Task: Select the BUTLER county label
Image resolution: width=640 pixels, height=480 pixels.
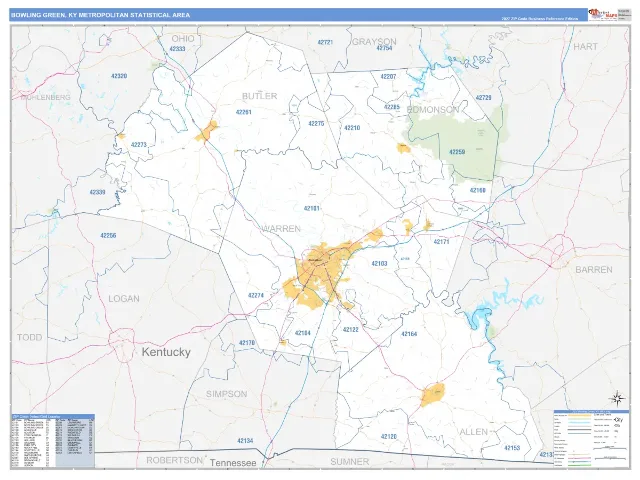Action: pos(260,96)
